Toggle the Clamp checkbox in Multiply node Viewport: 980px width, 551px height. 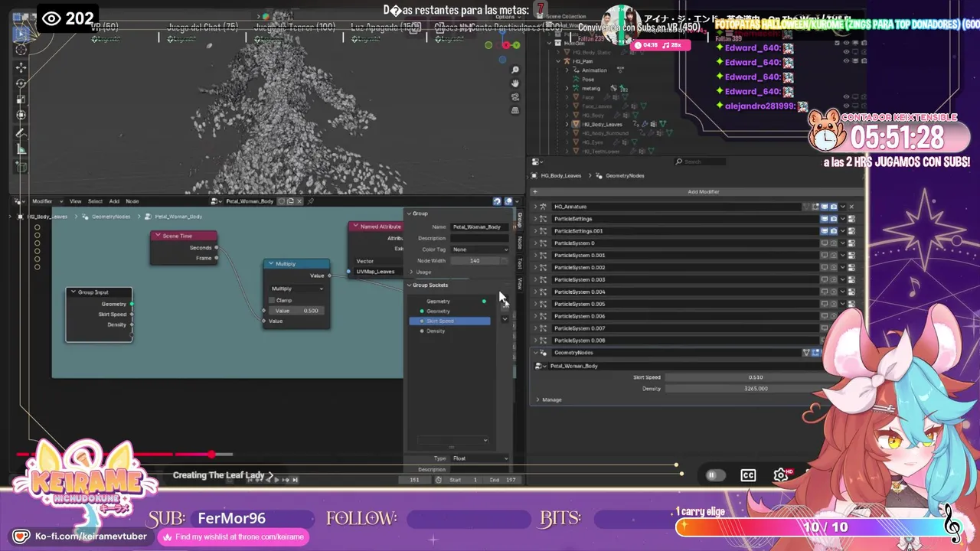pyautogui.click(x=272, y=300)
